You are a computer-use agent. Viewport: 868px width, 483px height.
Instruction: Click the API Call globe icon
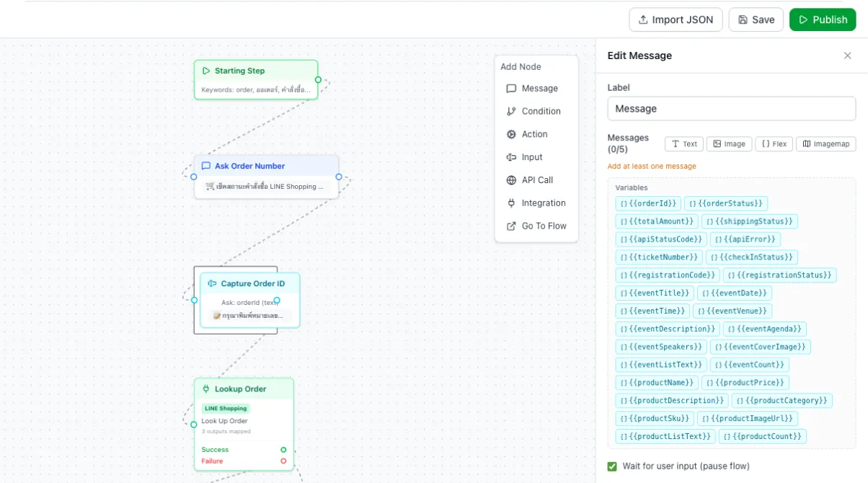[511, 180]
